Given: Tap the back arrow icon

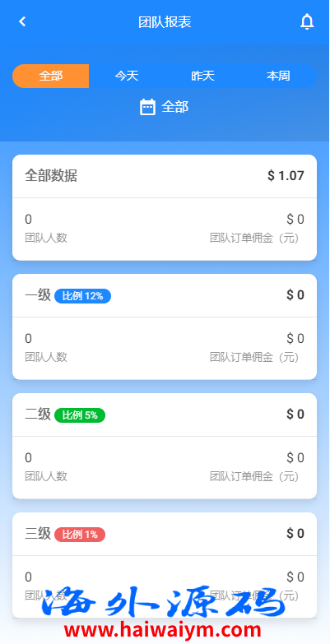Looking at the screenshot, I should pyautogui.click(x=22, y=21).
